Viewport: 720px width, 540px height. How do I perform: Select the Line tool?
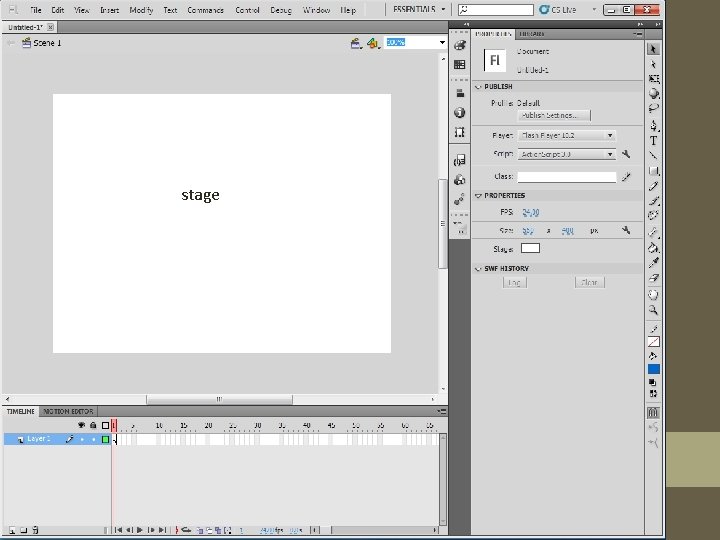tap(653, 156)
